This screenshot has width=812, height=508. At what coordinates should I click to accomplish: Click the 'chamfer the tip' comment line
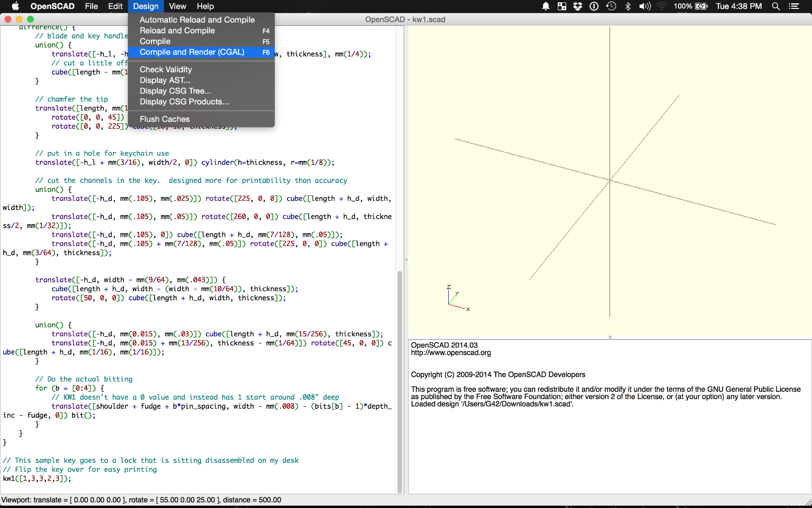click(x=71, y=99)
